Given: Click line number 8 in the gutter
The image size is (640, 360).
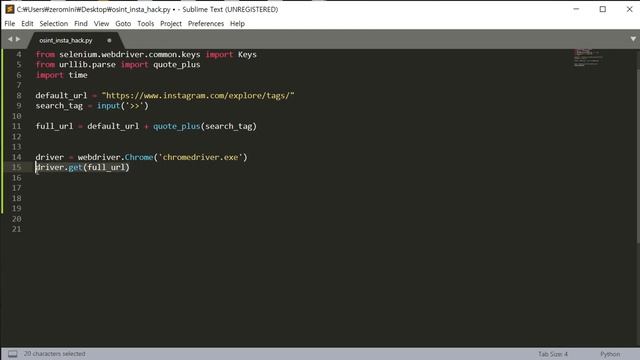Looking at the screenshot, I should click(19, 96).
